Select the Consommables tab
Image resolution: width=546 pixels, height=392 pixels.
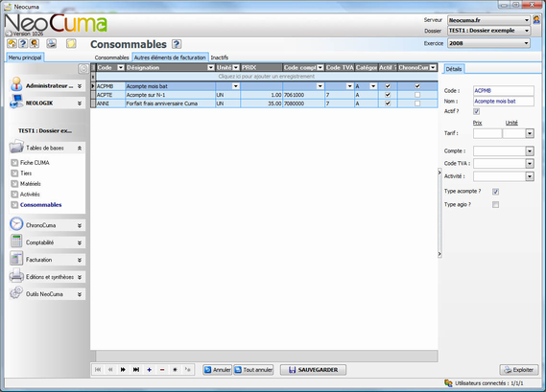(x=111, y=58)
